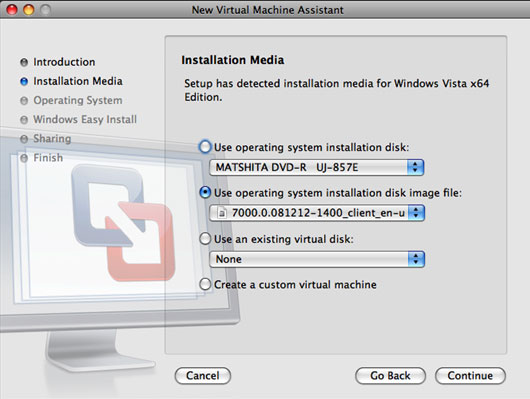Click the Operating System step
The image size is (530, 399).
point(78,100)
